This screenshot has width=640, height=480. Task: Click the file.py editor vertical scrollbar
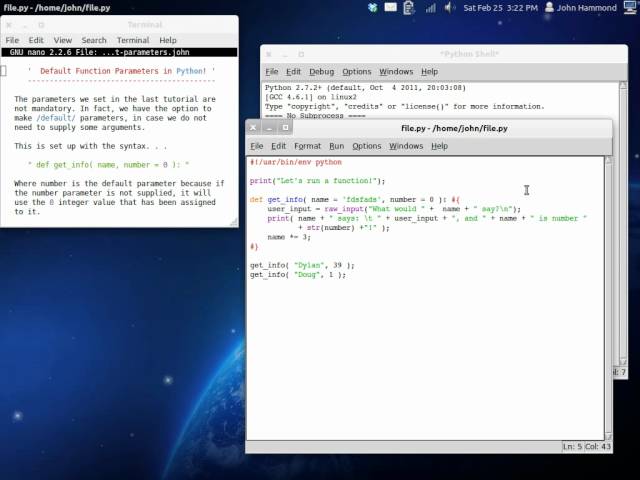click(608, 298)
